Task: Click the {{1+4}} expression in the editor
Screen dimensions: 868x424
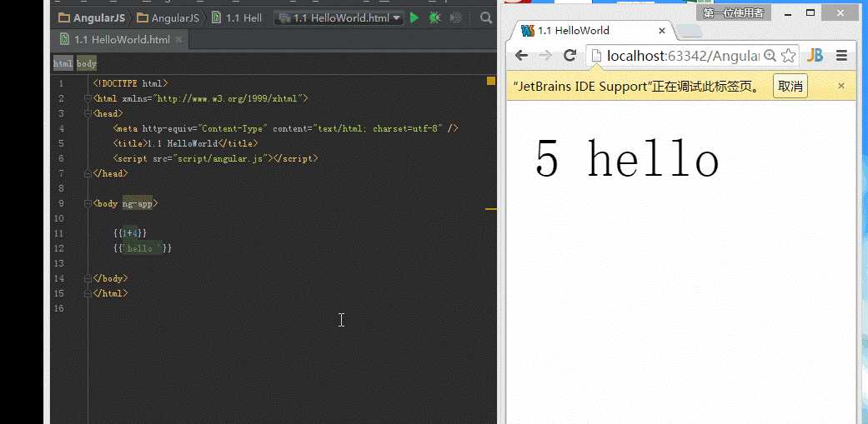Action: (130, 233)
